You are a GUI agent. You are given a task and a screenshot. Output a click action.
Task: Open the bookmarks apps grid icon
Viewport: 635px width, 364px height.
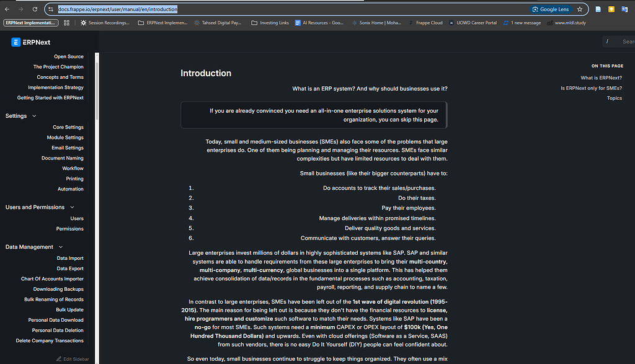click(66, 23)
